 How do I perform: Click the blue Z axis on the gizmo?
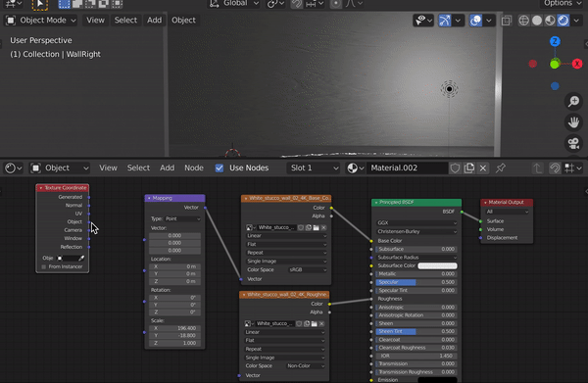pos(555,41)
